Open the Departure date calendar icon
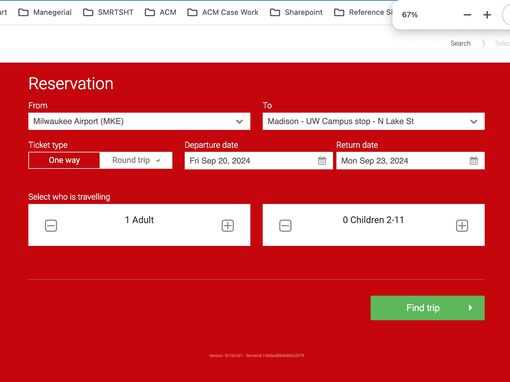This screenshot has height=382, width=510. [x=322, y=161]
